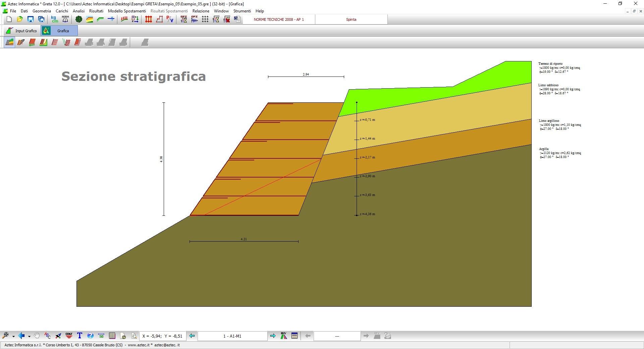Click the next combination green arrow
Image resolution: width=644 pixels, height=349 pixels.
273,336
